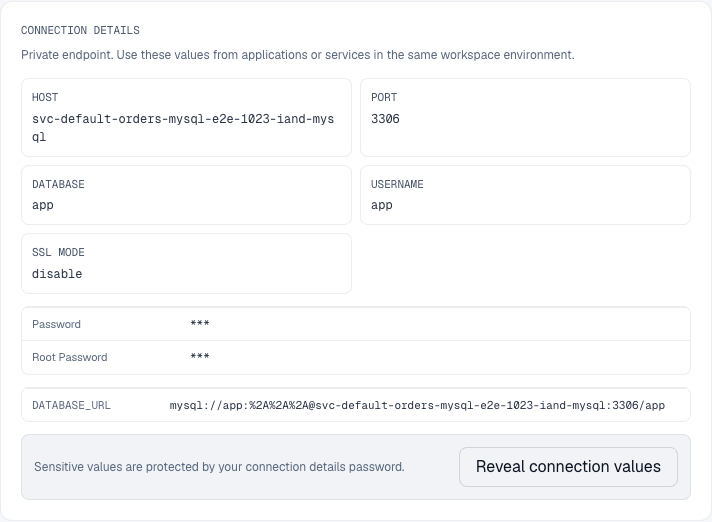Click the PORT field label
This screenshot has width=712, height=522.
point(384,97)
